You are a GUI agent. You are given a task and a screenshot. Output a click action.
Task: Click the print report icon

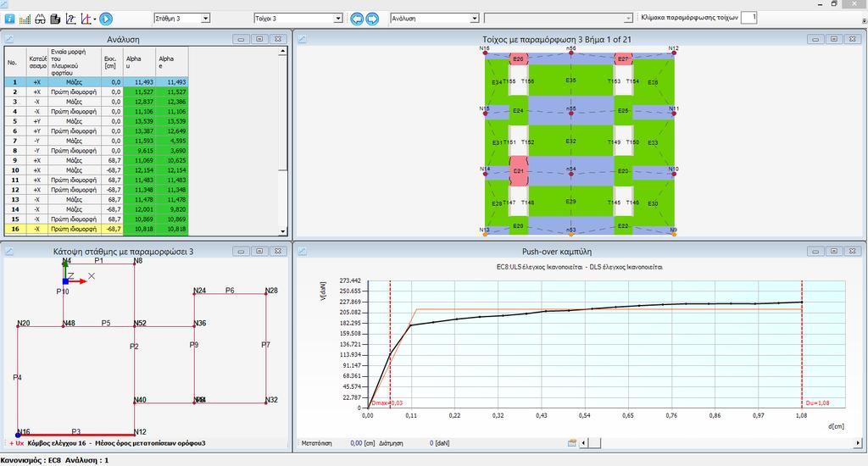[x=55, y=19]
